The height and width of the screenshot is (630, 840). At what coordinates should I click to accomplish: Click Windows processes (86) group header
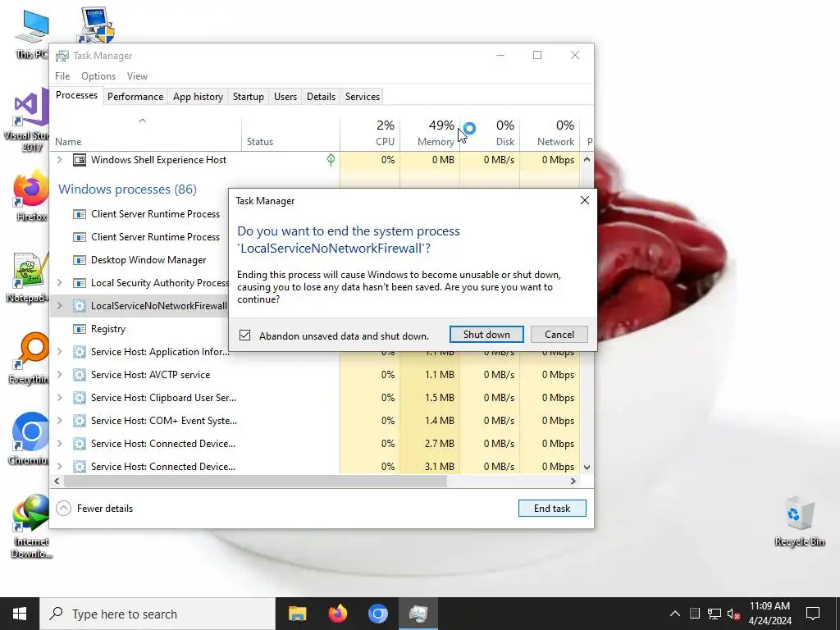127,189
